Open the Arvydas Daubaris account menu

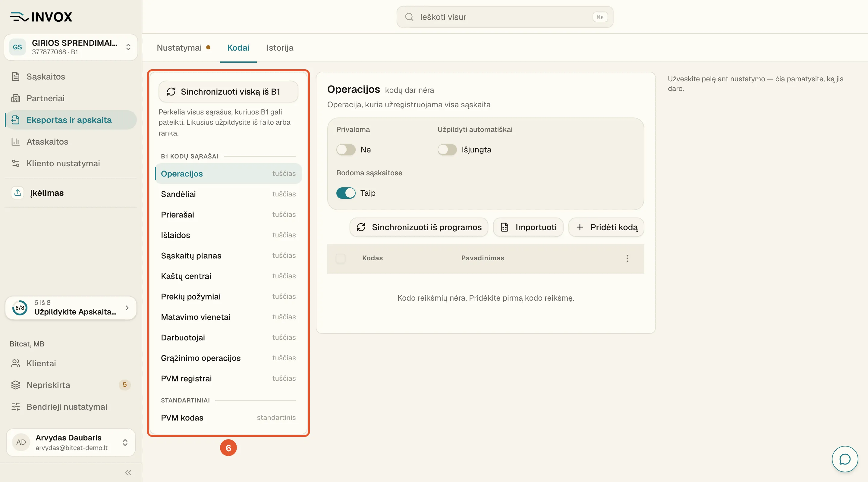71,442
